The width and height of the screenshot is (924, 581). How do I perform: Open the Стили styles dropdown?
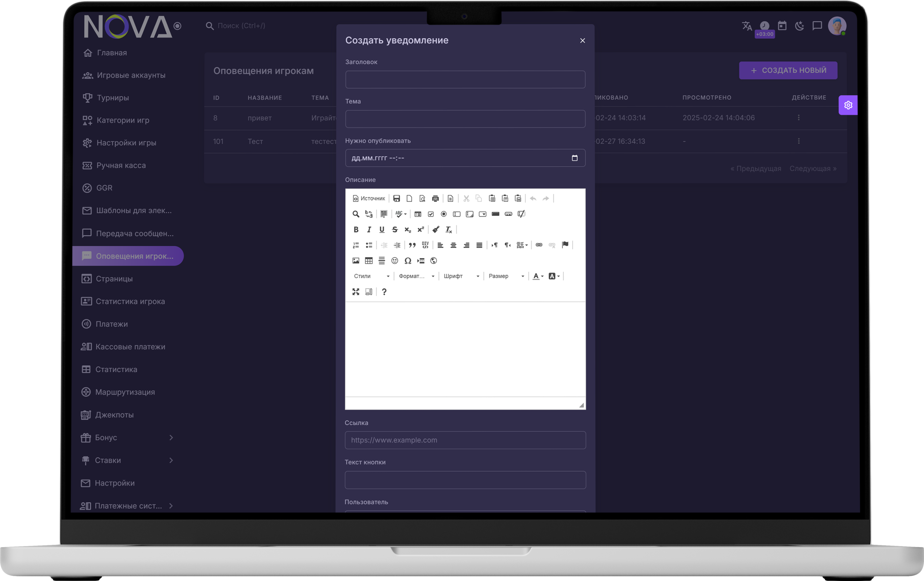371,276
